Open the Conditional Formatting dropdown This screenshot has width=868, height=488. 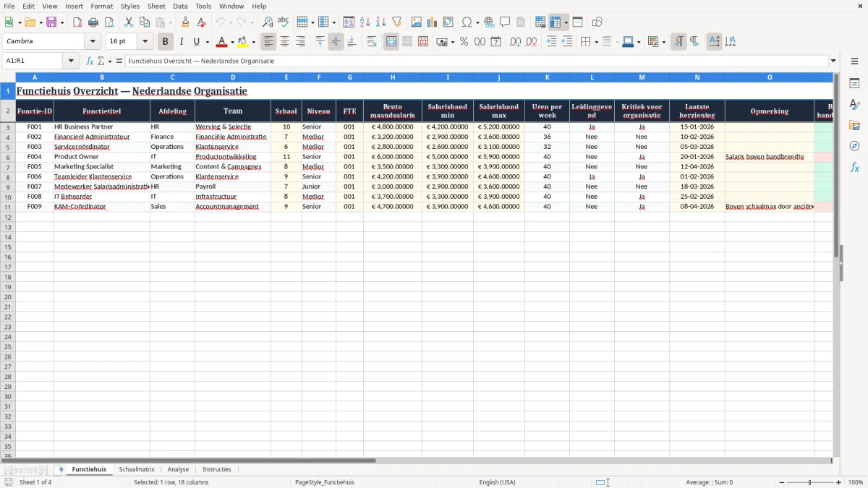pyautogui.click(x=663, y=42)
